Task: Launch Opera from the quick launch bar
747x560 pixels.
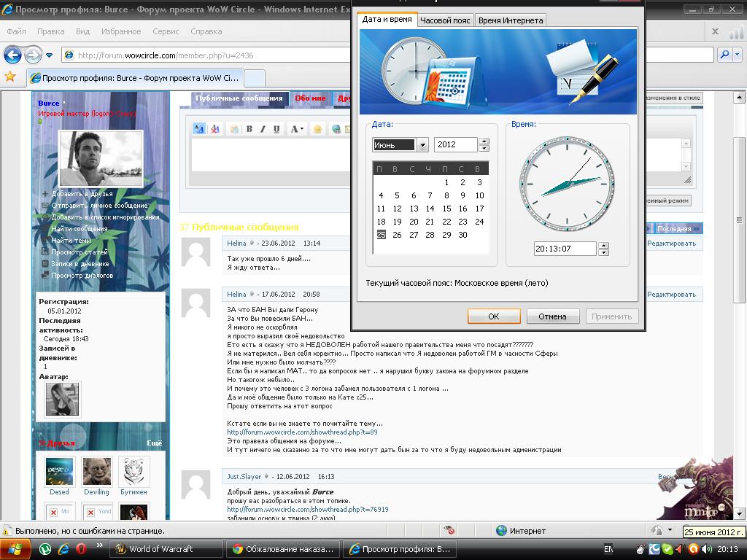Action: [x=82, y=549]
